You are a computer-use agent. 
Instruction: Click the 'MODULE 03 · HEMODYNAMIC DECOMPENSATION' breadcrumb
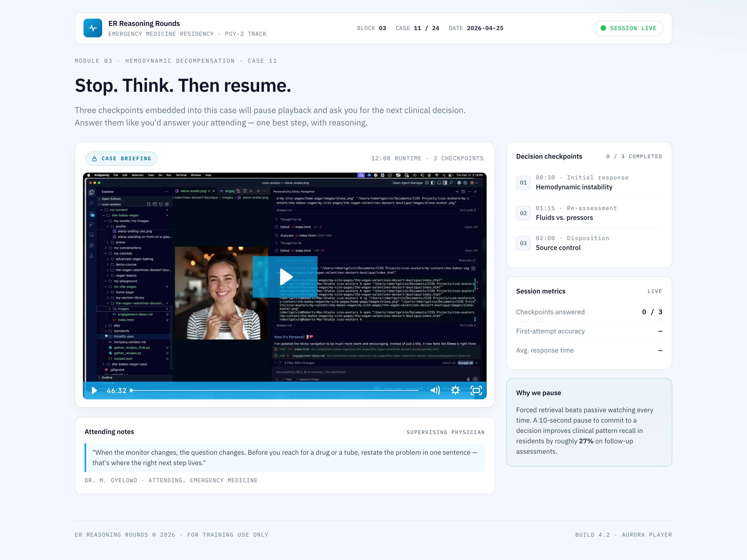[176, 61]
